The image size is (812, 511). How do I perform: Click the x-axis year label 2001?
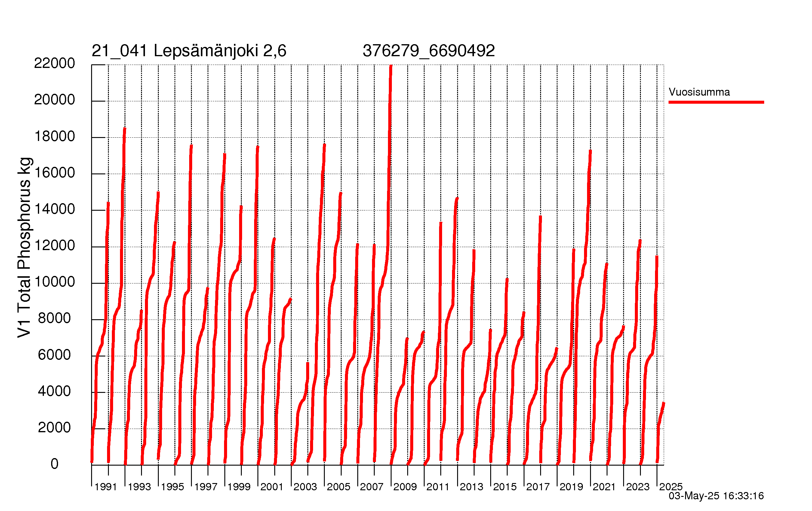(x=272, y=487)
